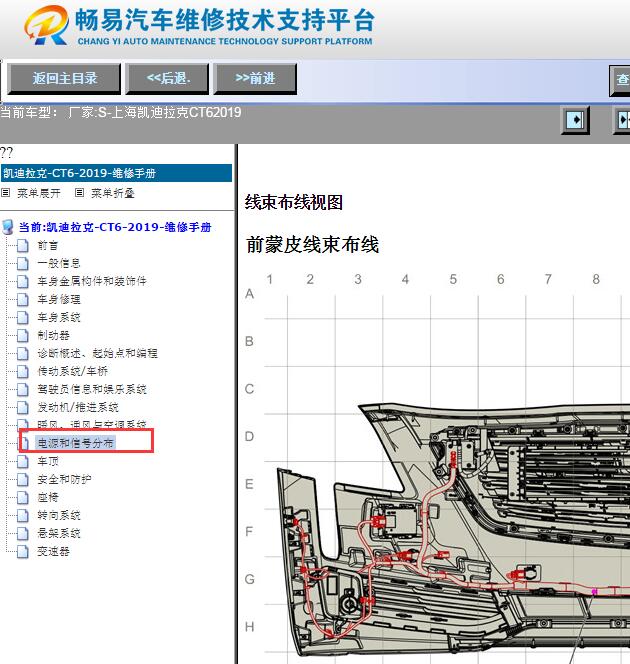Click the double-arrow panel icon at far right
This screenshot has height=664, width=630.
[622, 120]
